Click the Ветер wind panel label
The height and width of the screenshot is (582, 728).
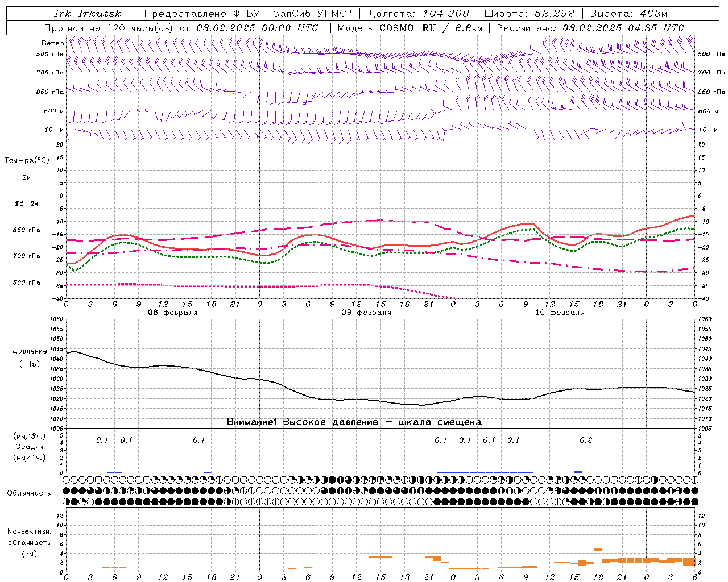coord(52,43)
